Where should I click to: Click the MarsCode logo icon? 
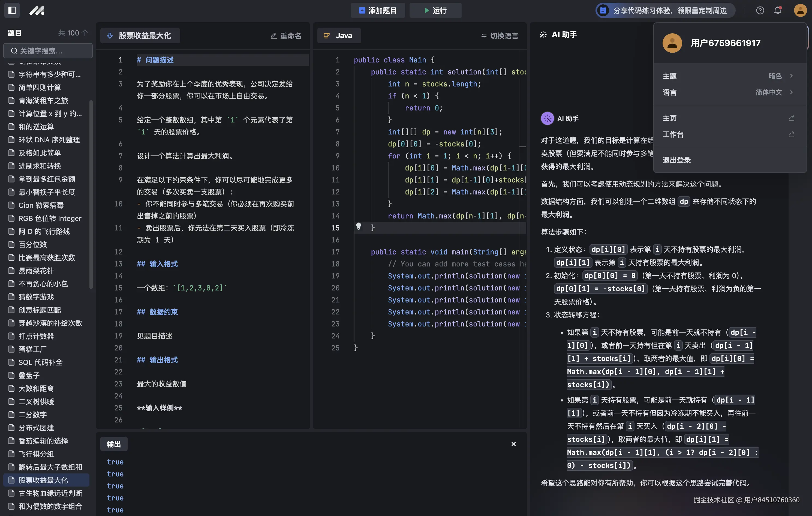(x=37, y=10)
